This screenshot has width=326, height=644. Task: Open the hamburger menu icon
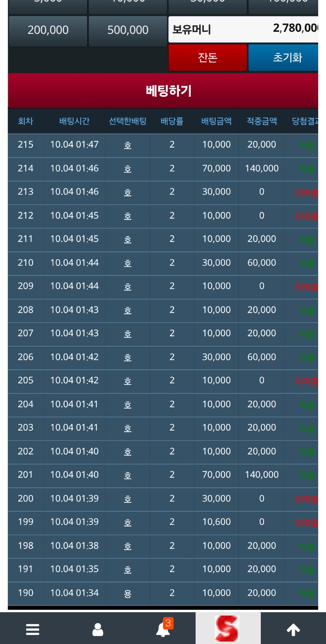[x=33, y=629]
